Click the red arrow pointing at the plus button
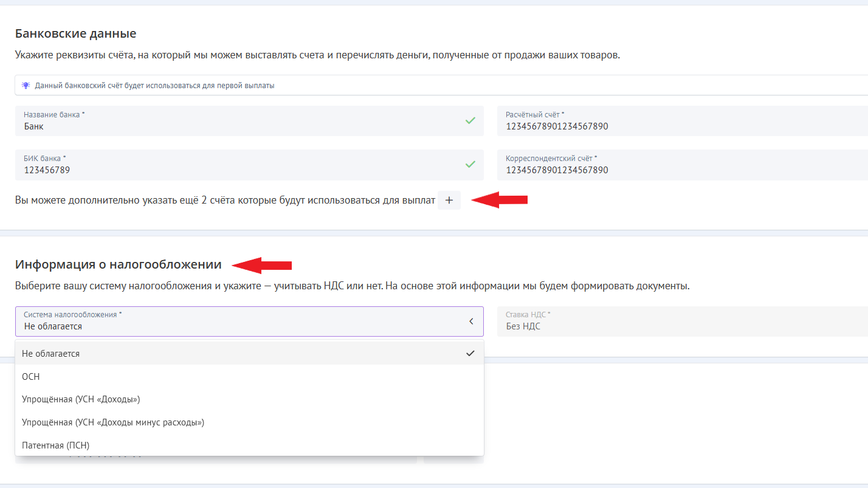This screenshot has width=868, height=488. point(500,200)
